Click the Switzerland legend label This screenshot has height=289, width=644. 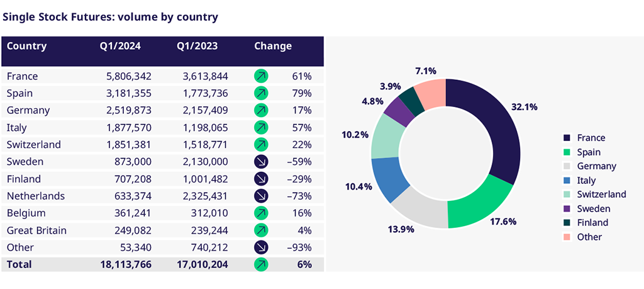[x=601, y=194]
